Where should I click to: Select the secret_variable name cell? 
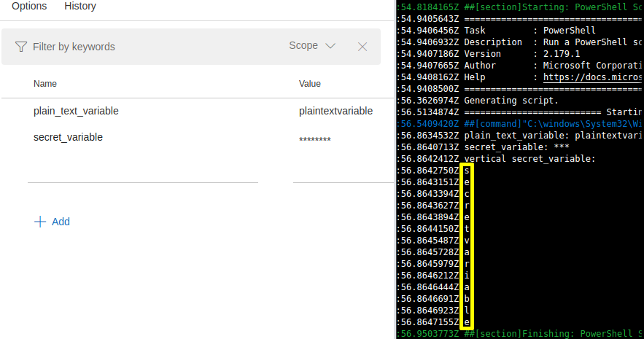click(68, 137)
